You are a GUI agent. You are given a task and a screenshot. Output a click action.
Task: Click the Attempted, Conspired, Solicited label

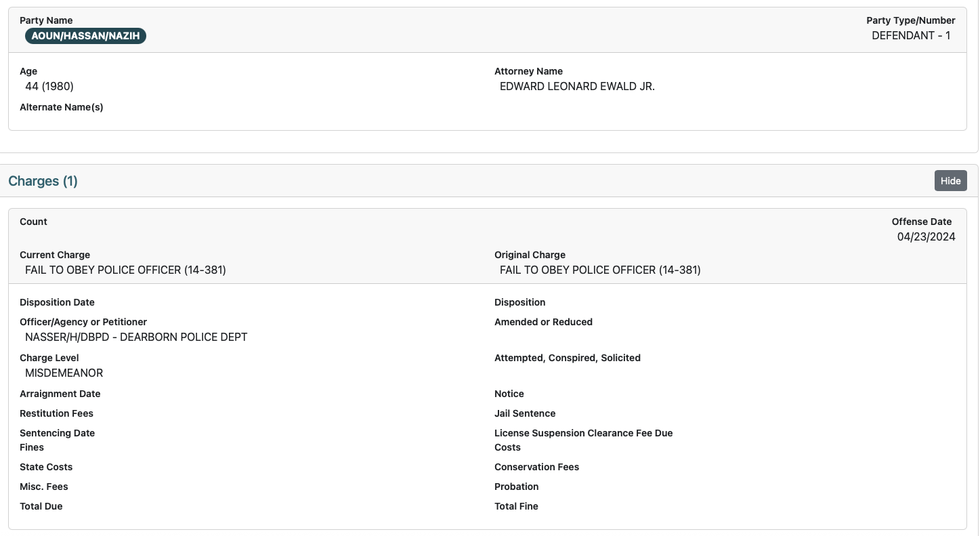(x=567, y=358)
